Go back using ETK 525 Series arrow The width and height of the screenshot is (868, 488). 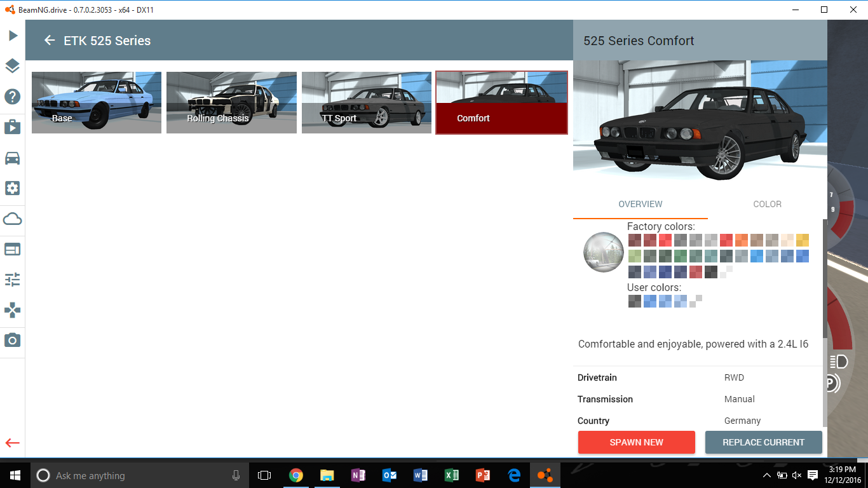coord(50,41)
